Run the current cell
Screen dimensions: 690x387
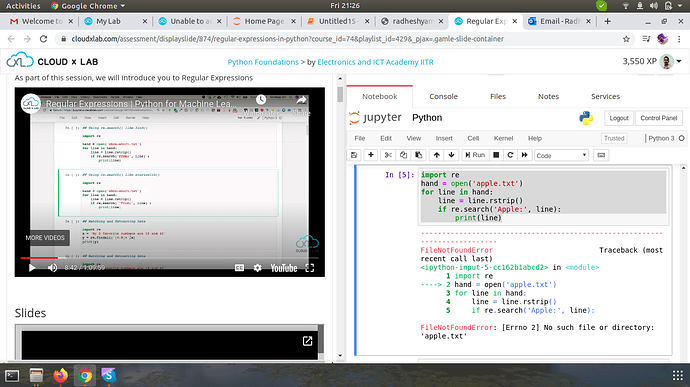[x=475, y=155]
